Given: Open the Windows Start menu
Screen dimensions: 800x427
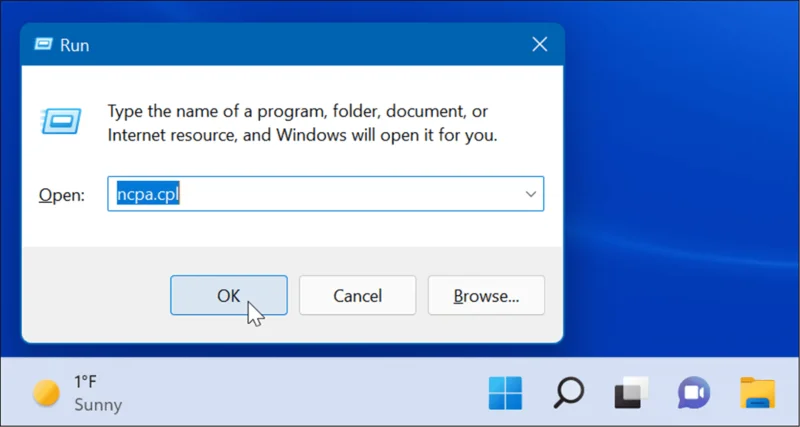Looking at the screenshot, I should tap(505, 393).
